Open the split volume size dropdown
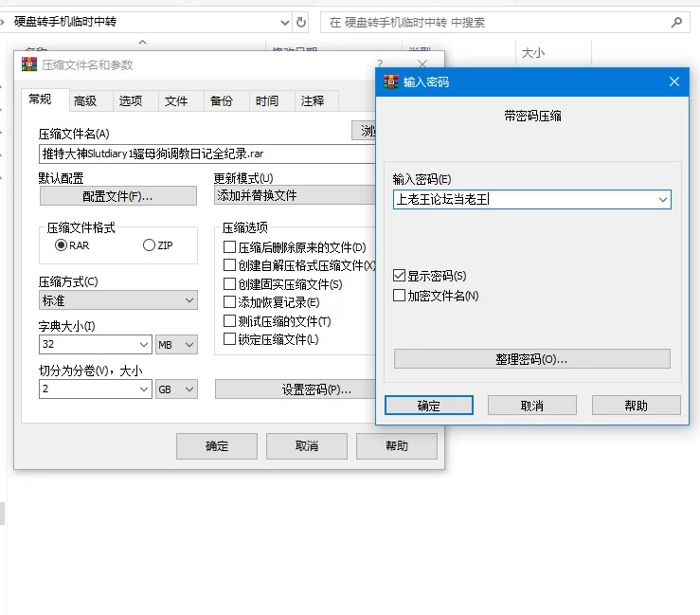700x615 pixels. pos(144,389)
